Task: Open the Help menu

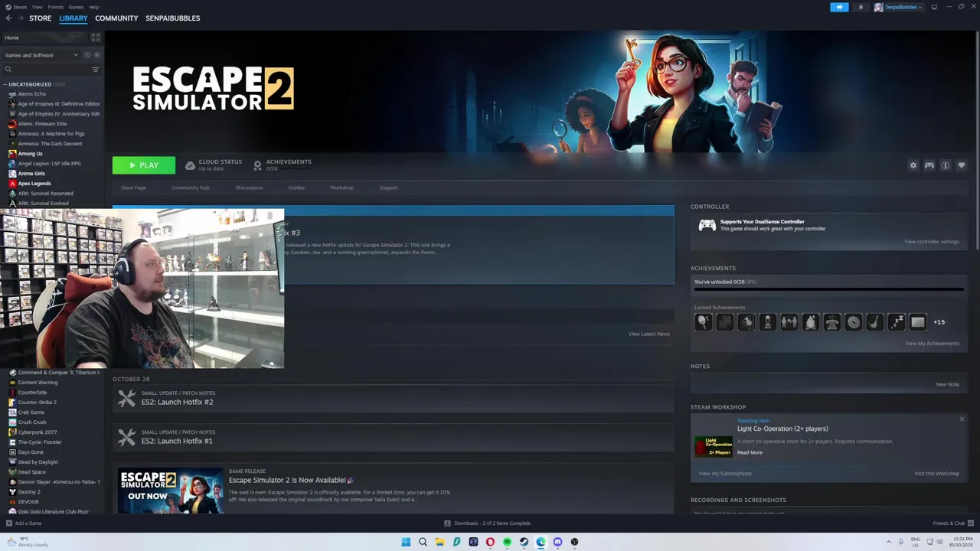Action: click(x=93, y=7)
